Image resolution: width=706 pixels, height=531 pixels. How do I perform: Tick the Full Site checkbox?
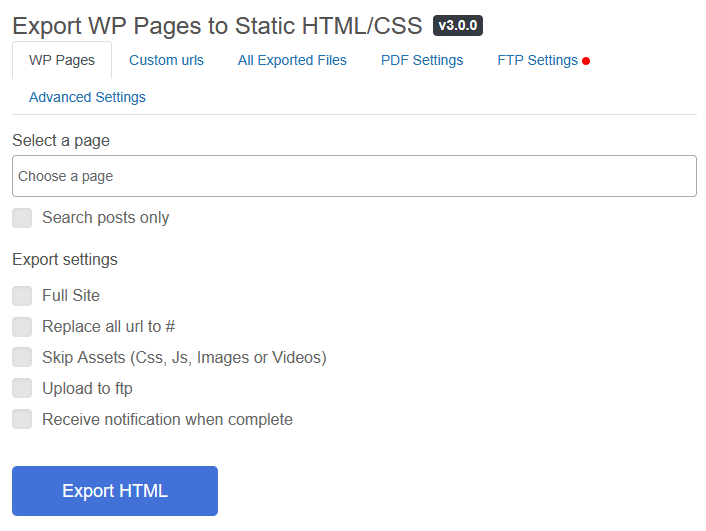pos(22,296)
